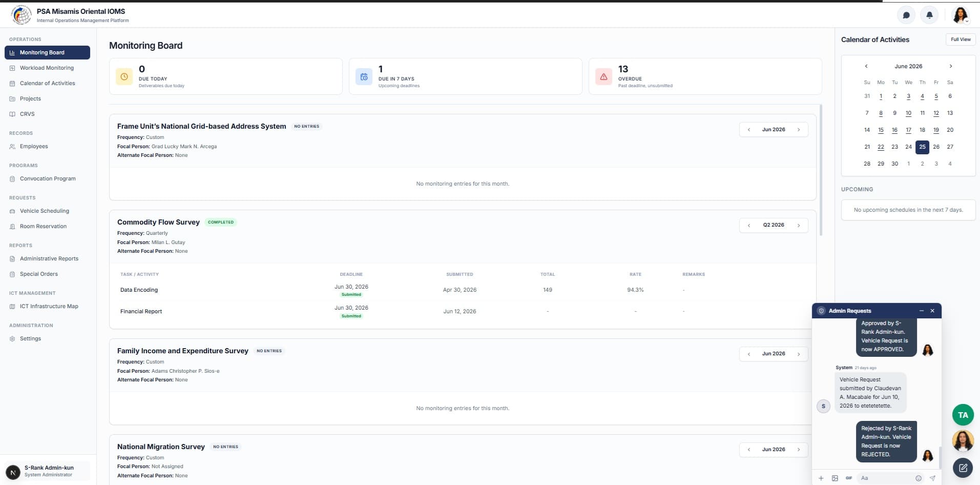Click the COMPLETED badge on Commodity Flow Survey

click(x=221, y=222)
